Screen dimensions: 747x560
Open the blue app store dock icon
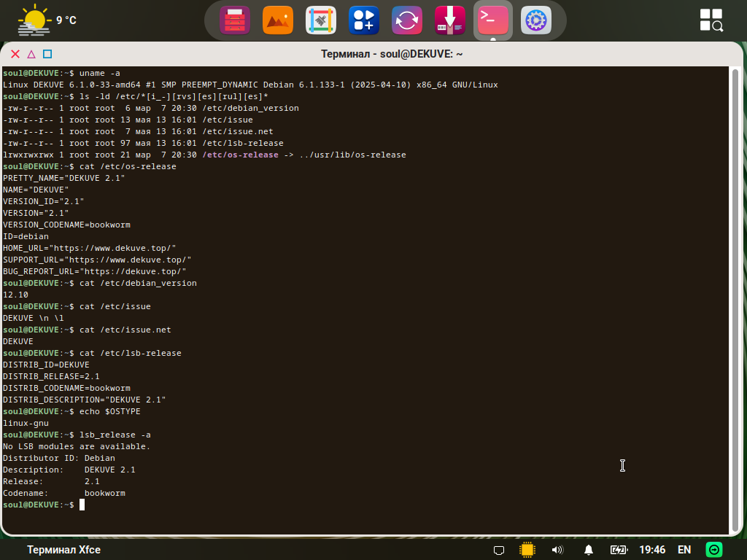pyautogui.click(x=363, y=20)
